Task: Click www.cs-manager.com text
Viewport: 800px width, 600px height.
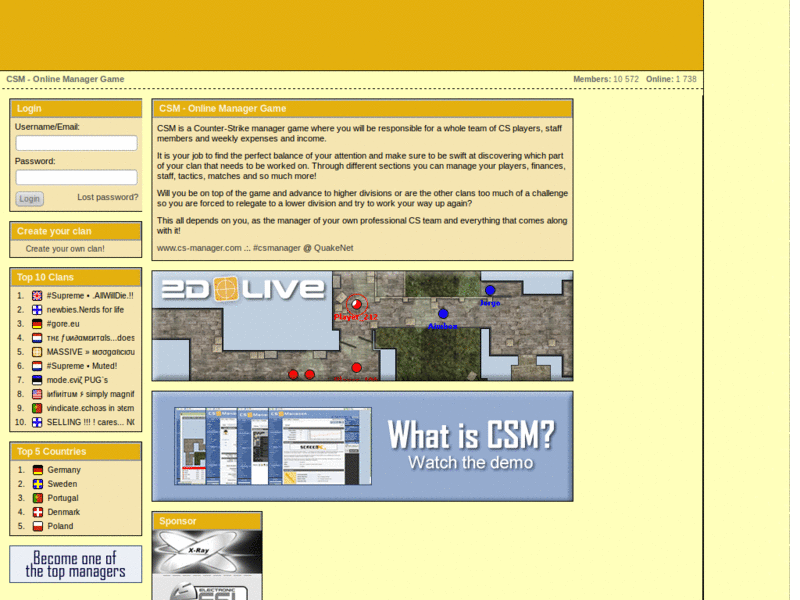Action: click(199, 248)
